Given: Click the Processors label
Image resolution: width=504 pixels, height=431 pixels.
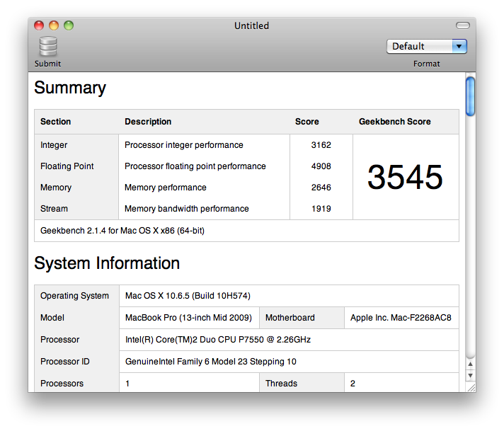Looking at the screenshot, I should click(x=62, y=384).
